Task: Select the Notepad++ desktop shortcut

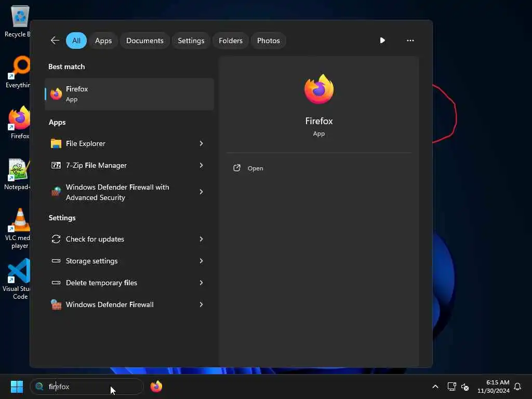Action: [18, 174]
